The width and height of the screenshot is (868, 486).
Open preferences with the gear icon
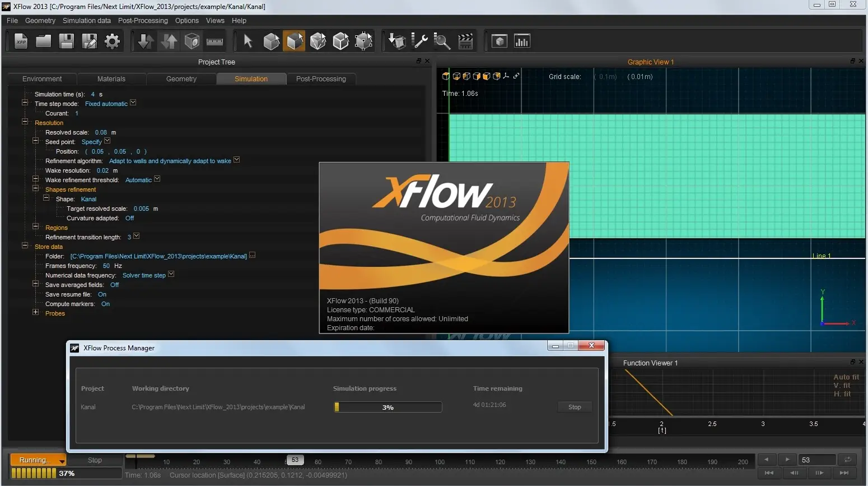pyautogui.click(x=113, y=41)
